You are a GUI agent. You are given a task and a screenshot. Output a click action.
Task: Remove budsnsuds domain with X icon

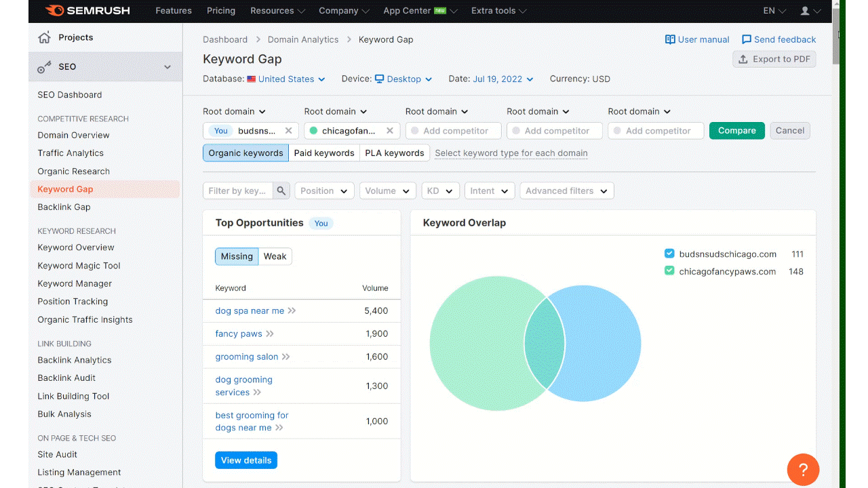(x=288, y=131)
